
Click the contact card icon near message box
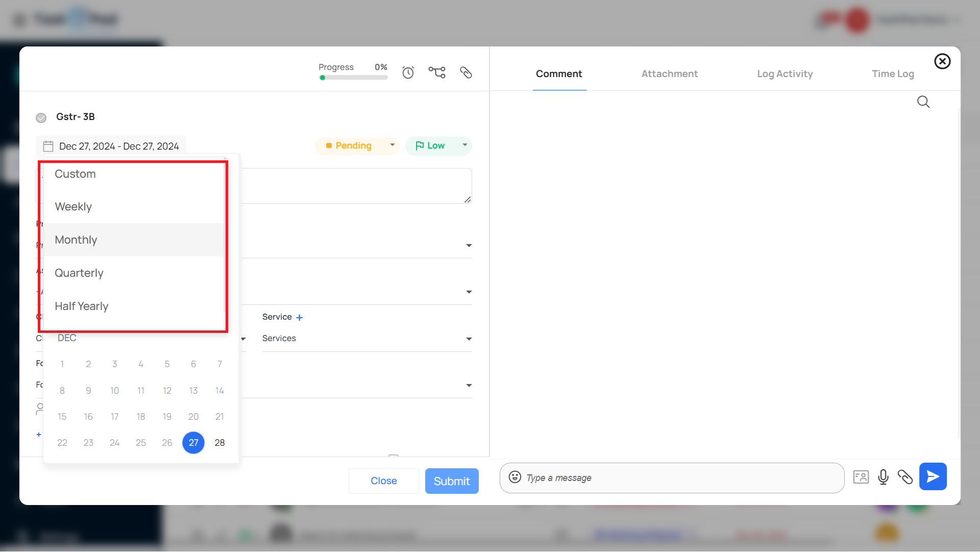point(861,477)
